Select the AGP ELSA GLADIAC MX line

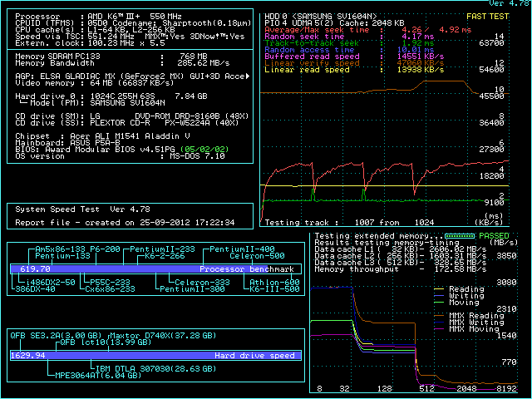click(x=132, y=76)
